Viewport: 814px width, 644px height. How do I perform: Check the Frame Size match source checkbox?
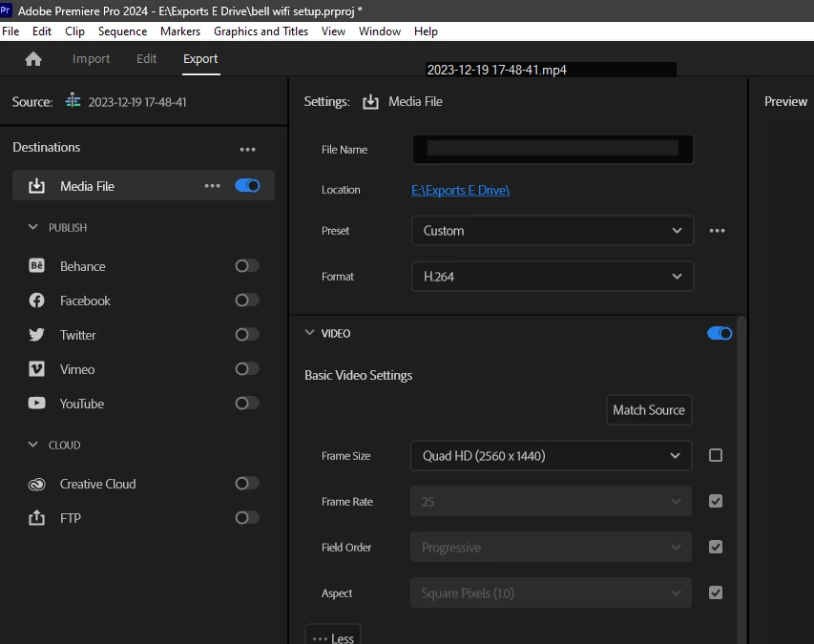716,455
